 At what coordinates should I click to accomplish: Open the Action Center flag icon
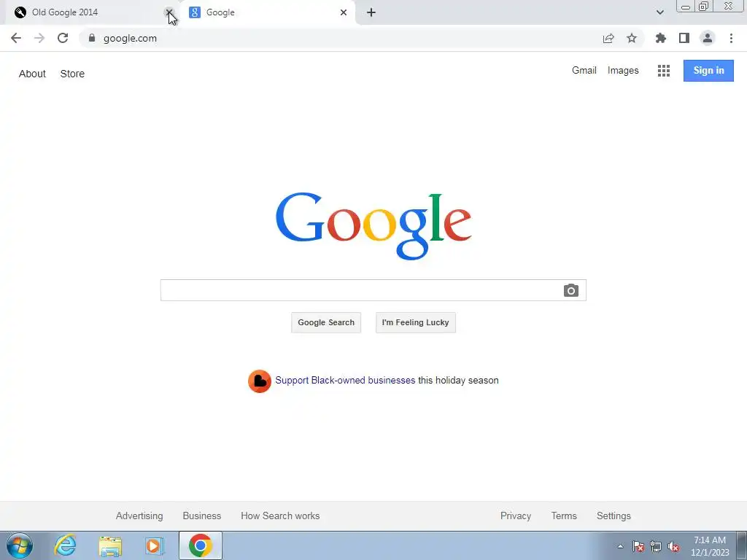coord(638,546)
